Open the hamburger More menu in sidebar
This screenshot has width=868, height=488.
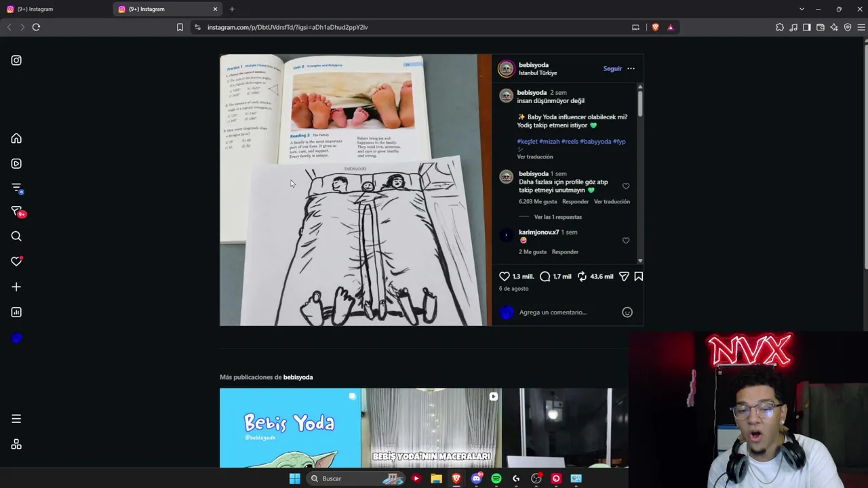[16, 419]
